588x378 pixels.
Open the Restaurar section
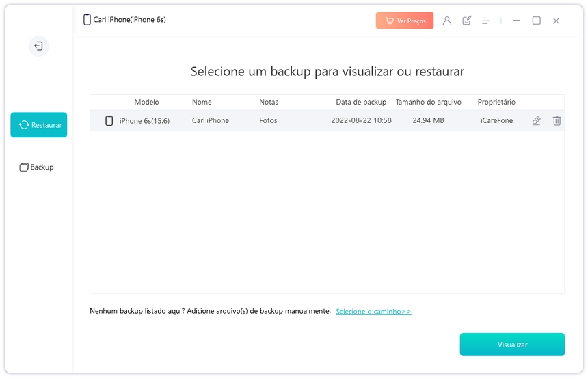coord(38,125)
